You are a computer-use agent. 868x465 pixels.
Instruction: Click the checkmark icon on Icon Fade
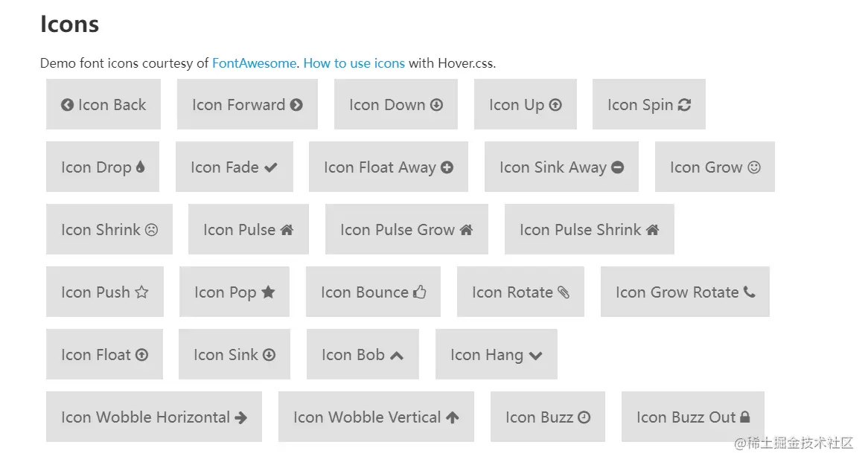271,167
